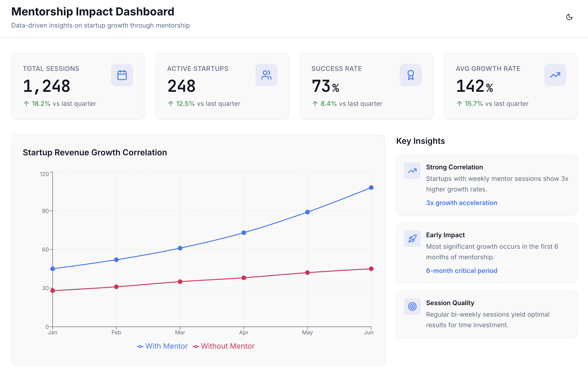Click the With Mentor June data point
588x376 pixels.
[371, 188]
